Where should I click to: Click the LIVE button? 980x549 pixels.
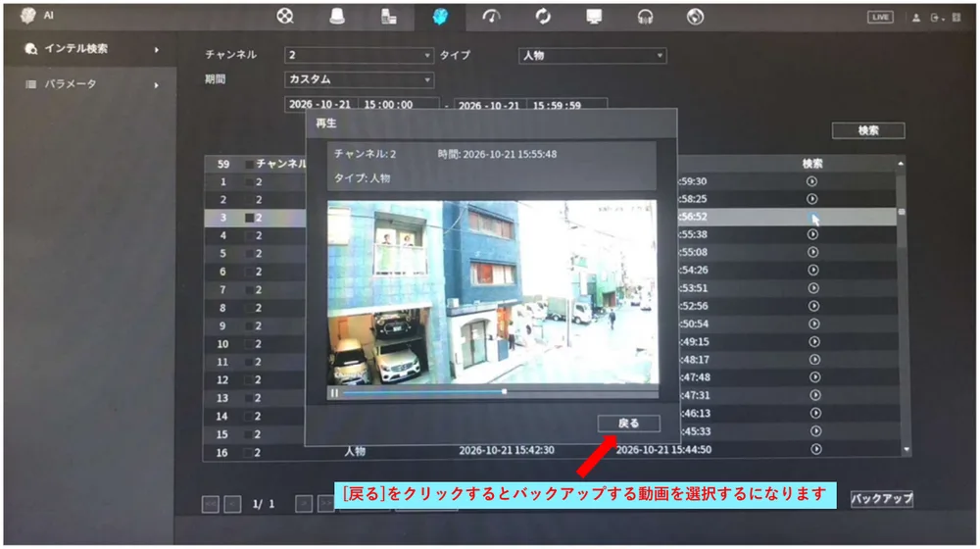pyautogui.click(x=880, y=17)
